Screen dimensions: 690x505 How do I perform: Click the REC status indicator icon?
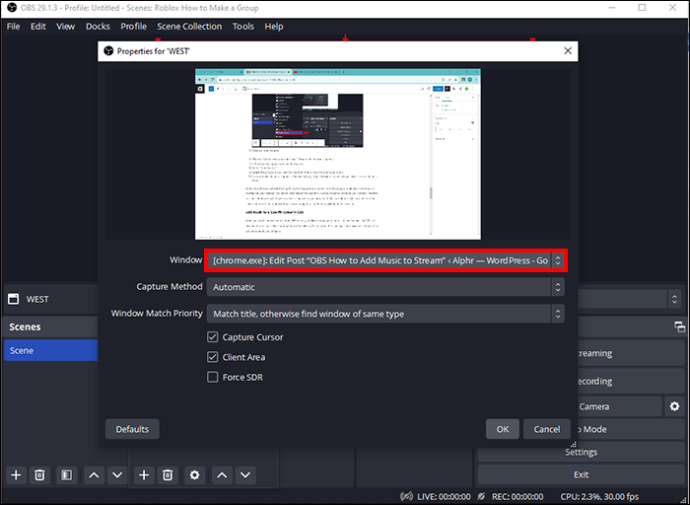pos(481,497)
